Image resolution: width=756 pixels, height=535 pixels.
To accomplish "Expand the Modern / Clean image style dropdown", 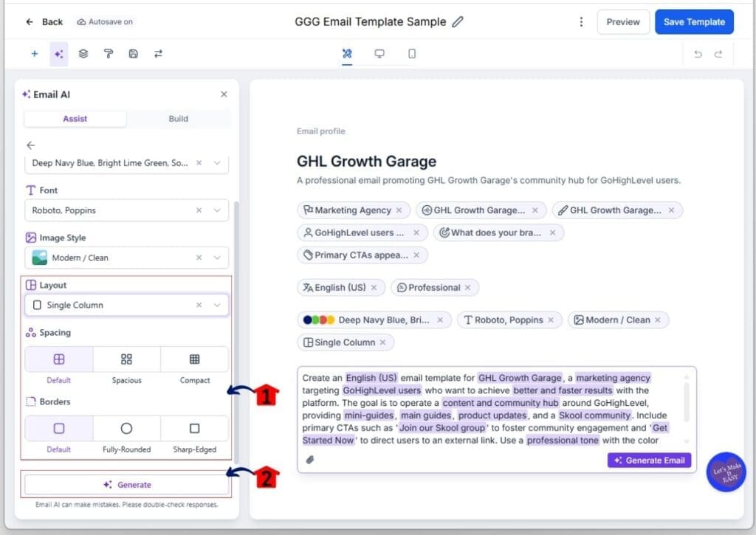I will coord(216,258).
